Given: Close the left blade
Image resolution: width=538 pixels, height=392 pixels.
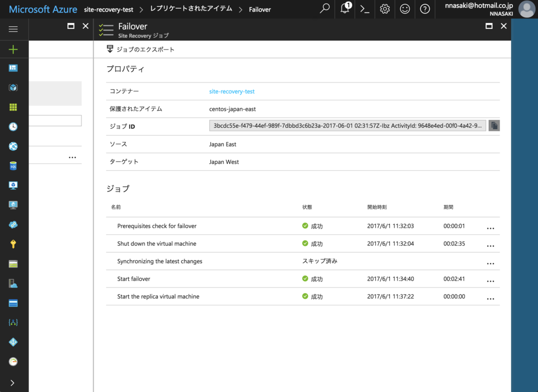Looking at the screenshot, I should [86, 26].
